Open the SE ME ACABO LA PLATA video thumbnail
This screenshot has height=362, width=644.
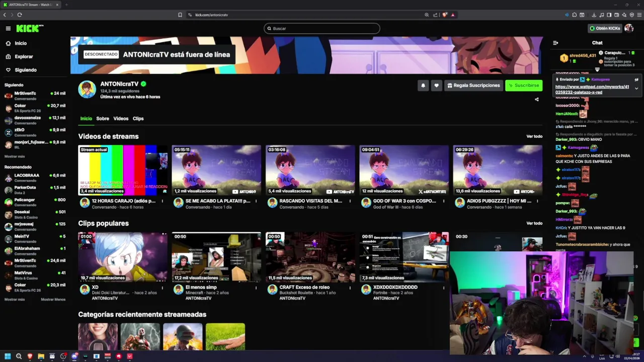point(216,170)
